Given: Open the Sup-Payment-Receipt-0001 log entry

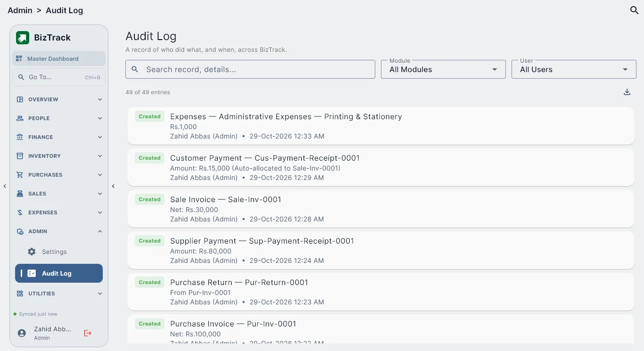Looking at the screenshot, I should 381,250.
